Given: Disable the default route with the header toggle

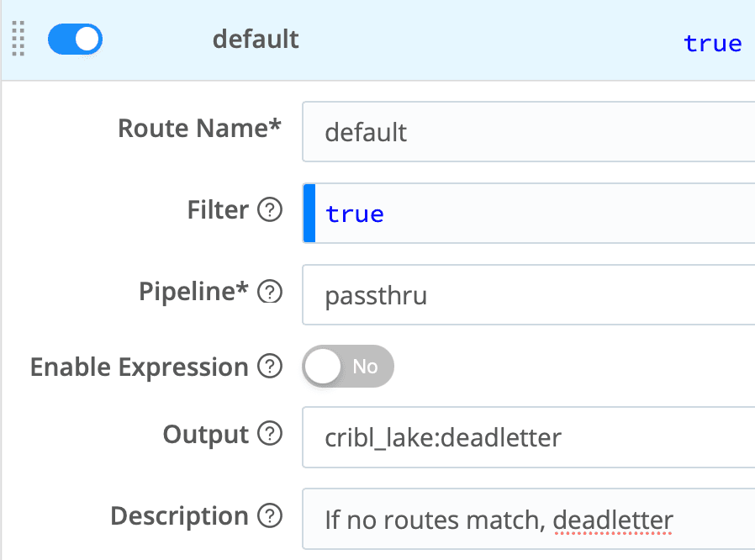Looking at the screenshot, I should pyautogui.click(x=75, y=40).
